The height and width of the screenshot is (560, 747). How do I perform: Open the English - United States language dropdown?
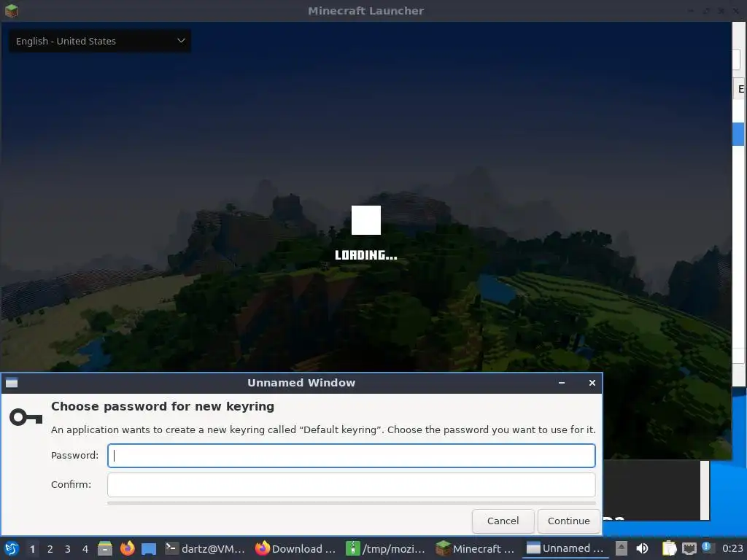click(x=100, y=41)
